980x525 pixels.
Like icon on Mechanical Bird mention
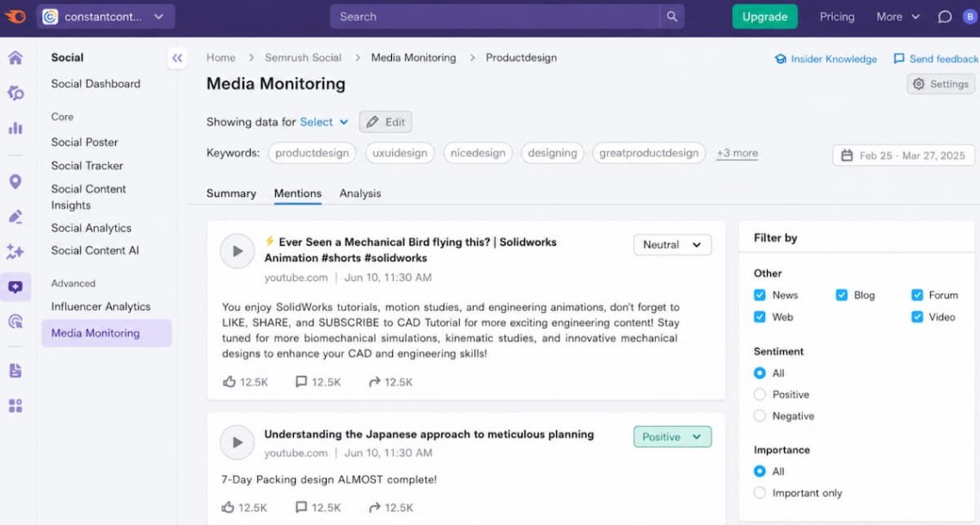(230, 382)
